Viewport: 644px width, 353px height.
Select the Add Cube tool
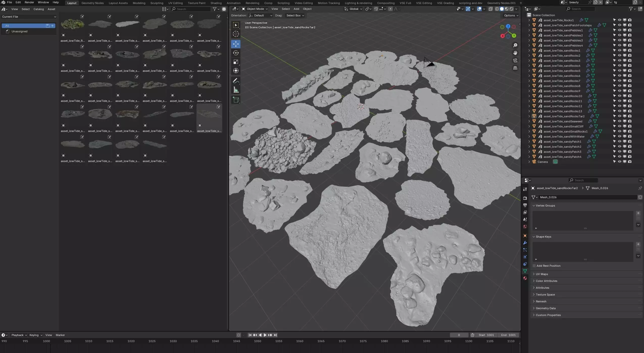coord(236,100)
